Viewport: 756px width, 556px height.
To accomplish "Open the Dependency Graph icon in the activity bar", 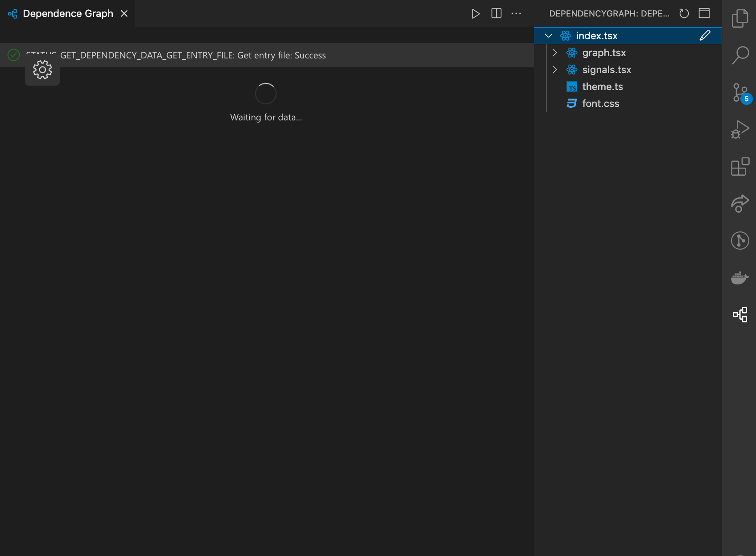I will click(x=740, y=314).
